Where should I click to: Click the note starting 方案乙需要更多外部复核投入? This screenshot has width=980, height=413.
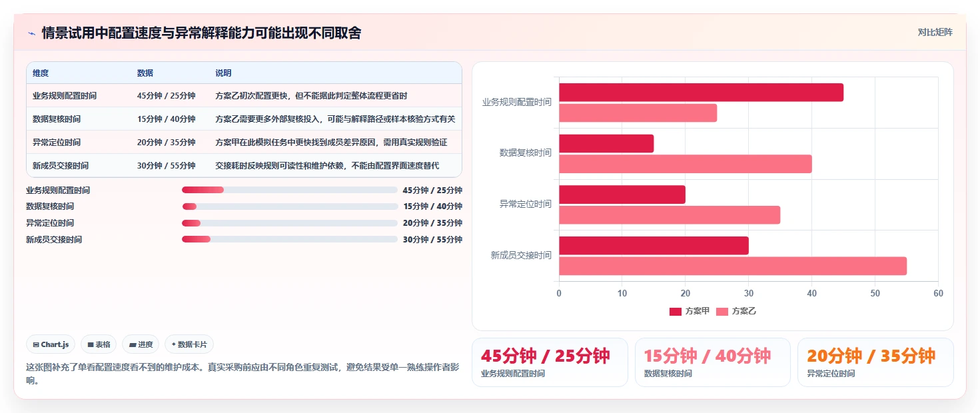point(335,119)
